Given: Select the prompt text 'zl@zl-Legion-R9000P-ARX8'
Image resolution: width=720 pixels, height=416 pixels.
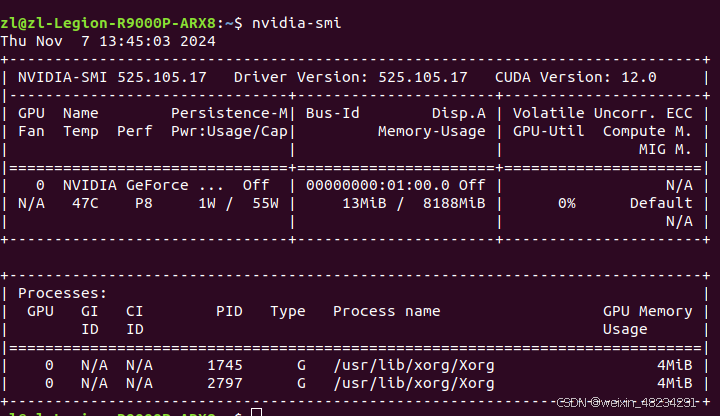Looking at the screenshot, I should [108, 23].
